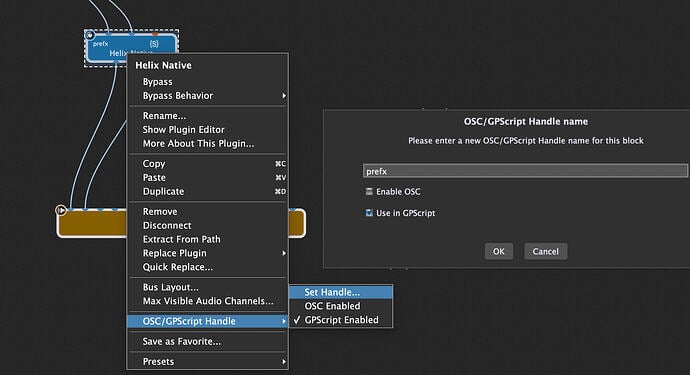The height and width of the screenshot is (375, 690).
Task: Check the Enable OSC checkbox
Action: point(369,191)
